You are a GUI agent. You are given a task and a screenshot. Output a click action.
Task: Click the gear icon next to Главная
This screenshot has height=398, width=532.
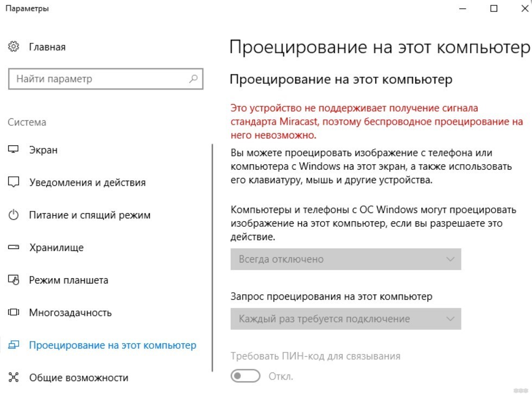[x=12, y=47]
